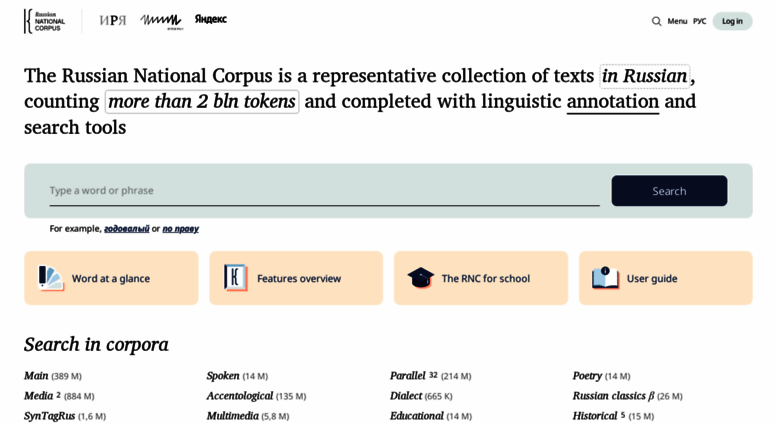Open the Parallel corpus link
Image resolution: width=777 pixels, height=423 pixels.
click(407, 376)
